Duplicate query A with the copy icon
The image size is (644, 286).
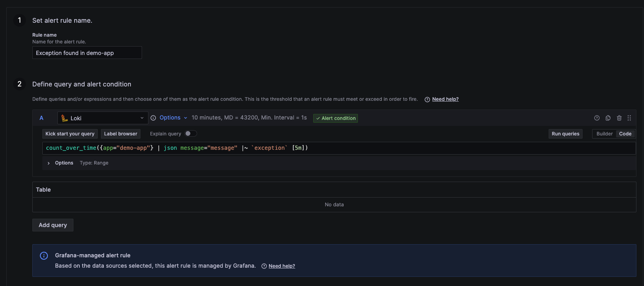[608, 118]
